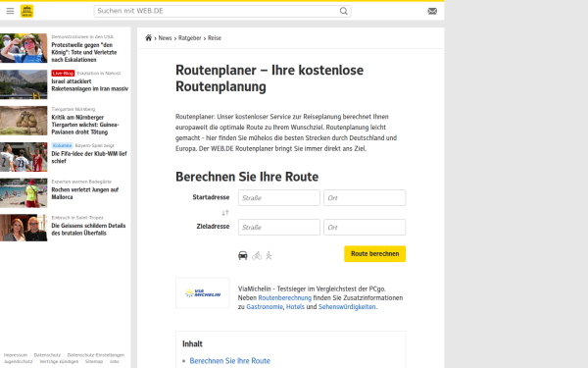Image resolution: width=588 pixels, height=368 pixels.
Task: Open Rochen verletzt Jungen article
Action: tap(84, 193)
